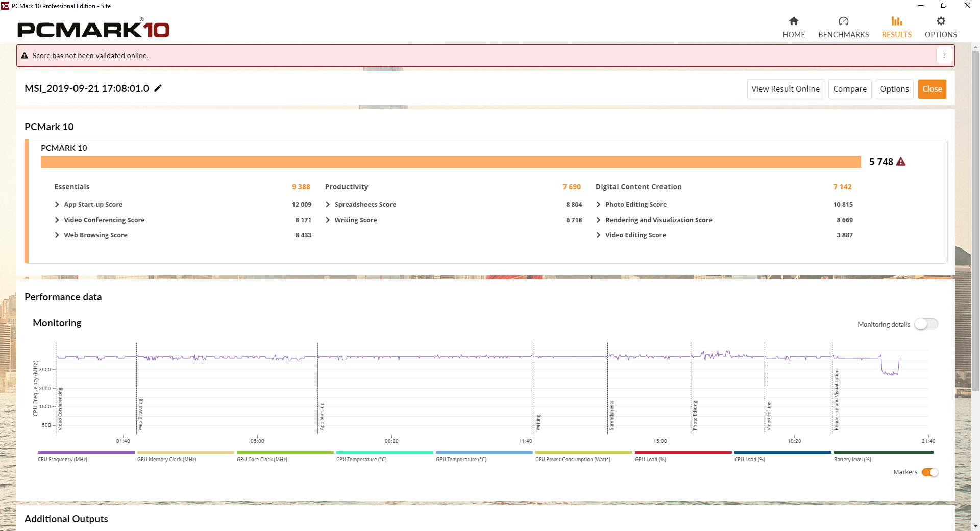Select the GPU Core Clock legend swatch
This screenshot has width=980, height=531.
pos(285,452)
